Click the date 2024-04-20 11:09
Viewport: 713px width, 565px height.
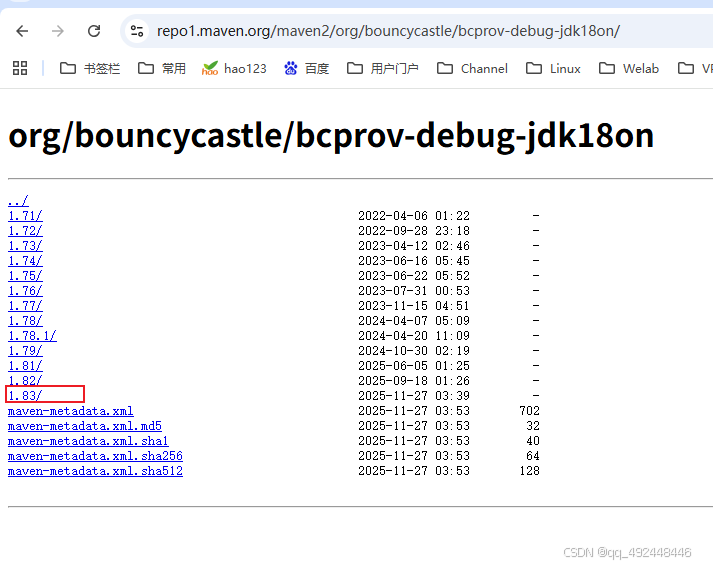(x=414, y=335)
